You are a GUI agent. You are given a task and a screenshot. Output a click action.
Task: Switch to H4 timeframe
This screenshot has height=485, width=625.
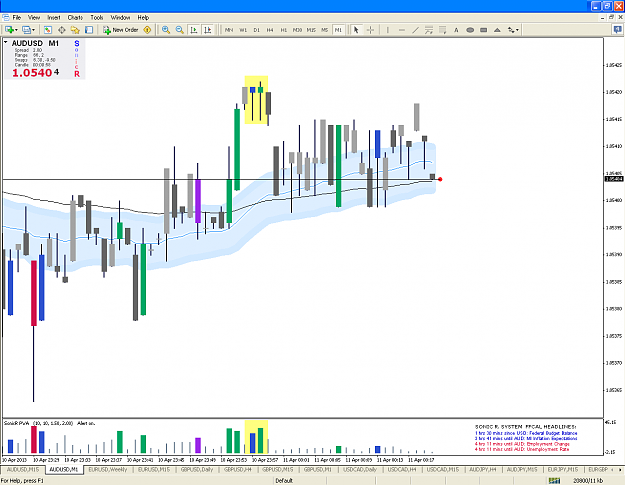[x=270, y=30]
